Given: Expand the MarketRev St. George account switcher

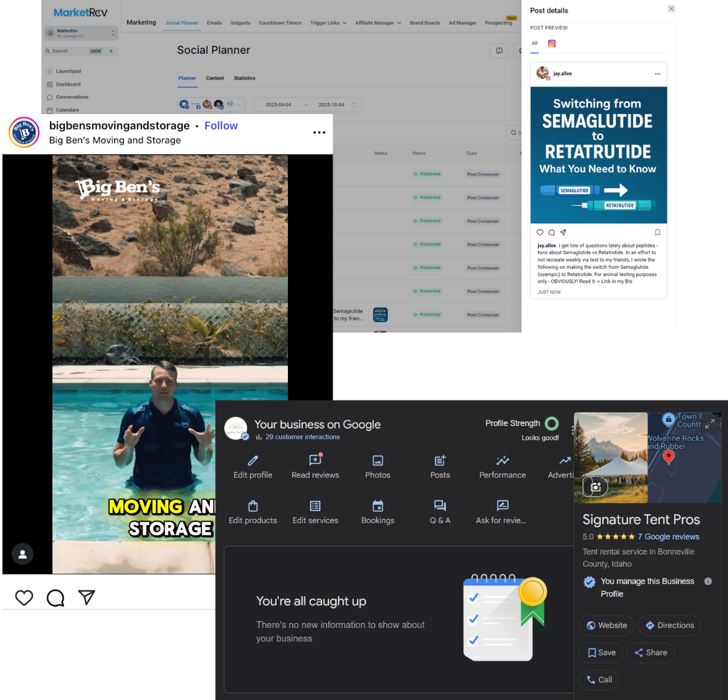Looking at the screenshot, I should pyautogui.click(x=81, y=33).
